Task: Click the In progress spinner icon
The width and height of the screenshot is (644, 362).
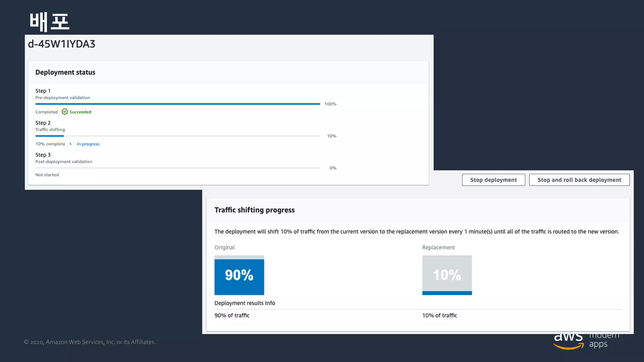Action: 71,144
